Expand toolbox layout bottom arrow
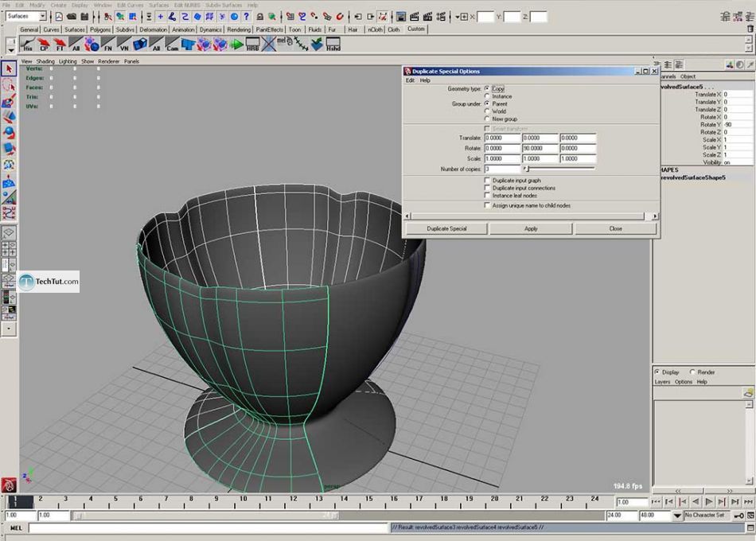 tap(9, 329)
